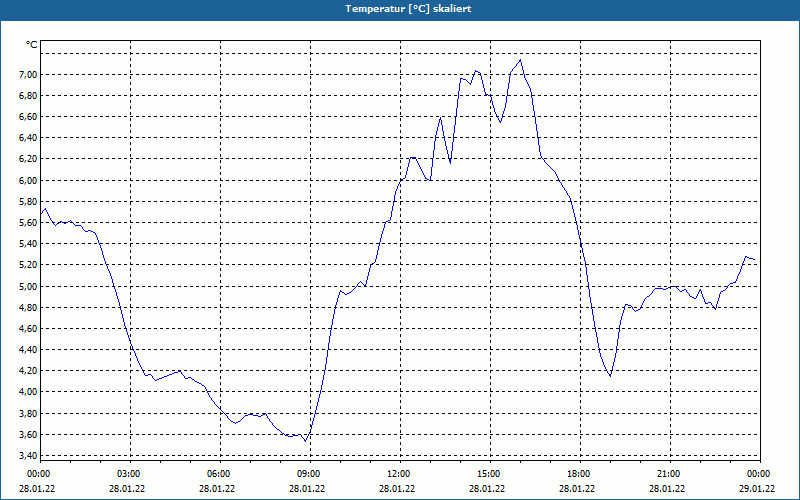Select the 18:00 time axis label
800x500 pixels.
coord(578,474)
